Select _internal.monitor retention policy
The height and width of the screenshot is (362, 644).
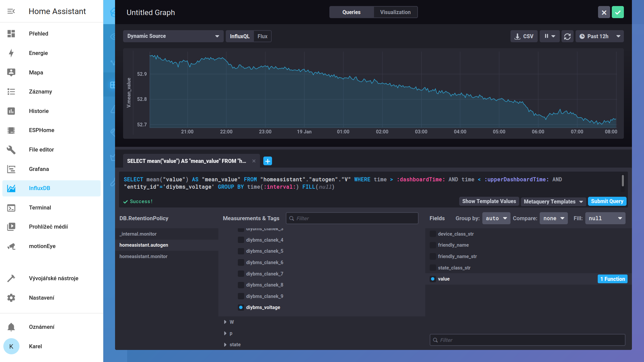coord(167,234)
